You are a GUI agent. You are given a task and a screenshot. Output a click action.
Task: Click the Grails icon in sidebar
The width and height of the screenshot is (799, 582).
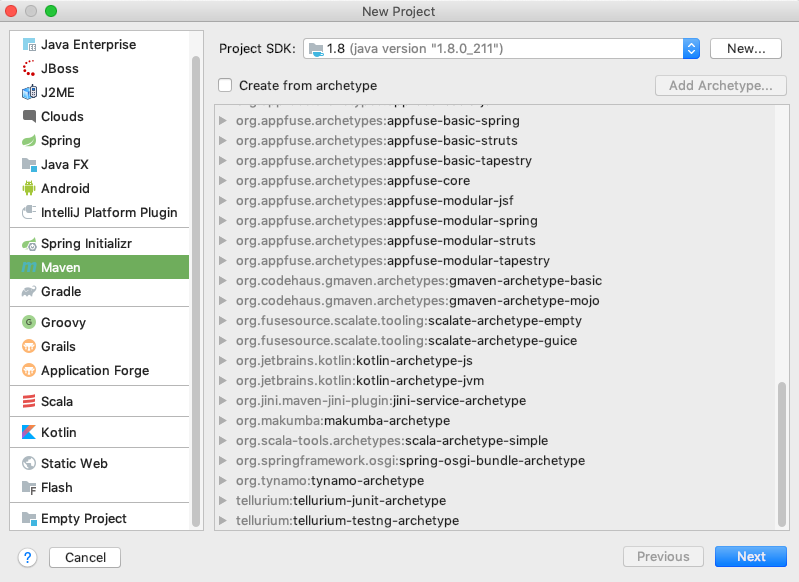pyautogui.click(x=28, y=347)
